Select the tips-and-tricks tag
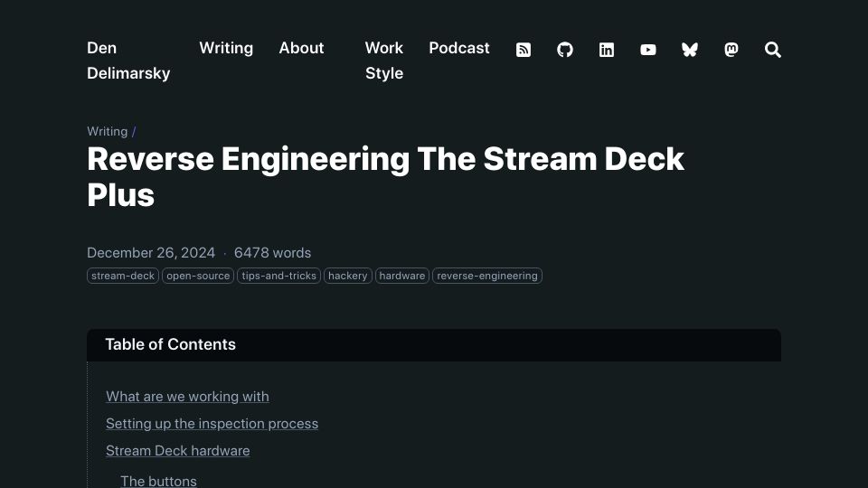Image resolution: width=868 pixels, height=488 pixels. point(279,276)
